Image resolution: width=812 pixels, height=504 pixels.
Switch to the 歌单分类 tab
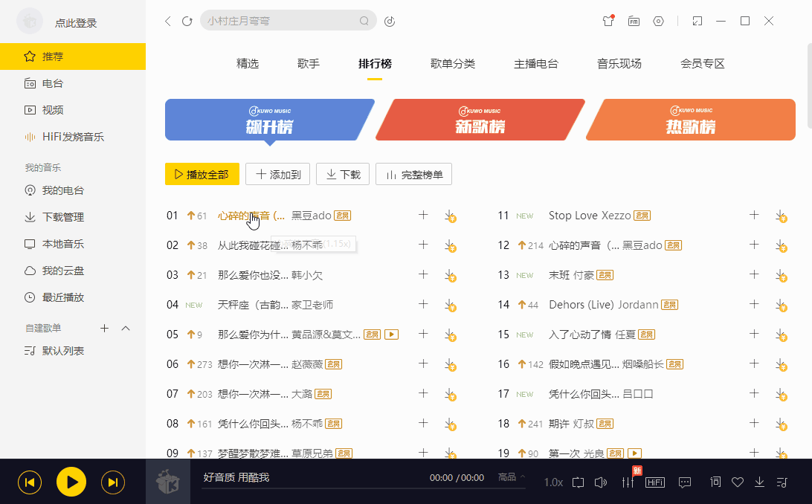[x=453, y=63]
